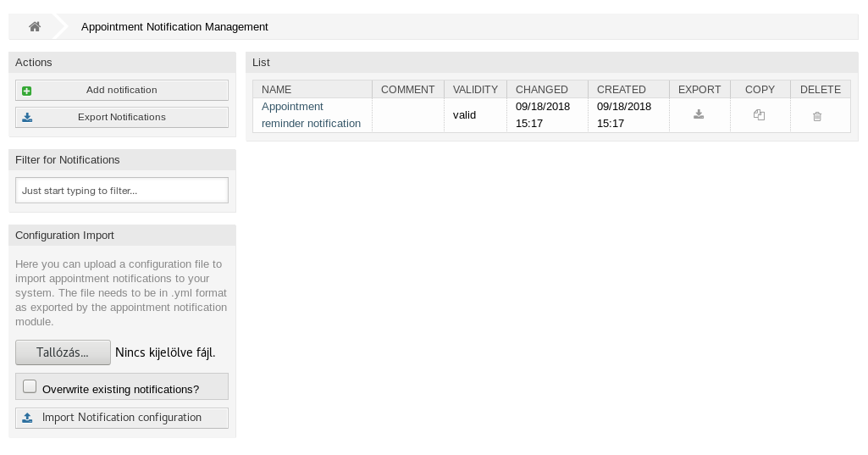868x455 pixels.
Task: Open Appointment reminder notification link
Action: click(311, 114)
